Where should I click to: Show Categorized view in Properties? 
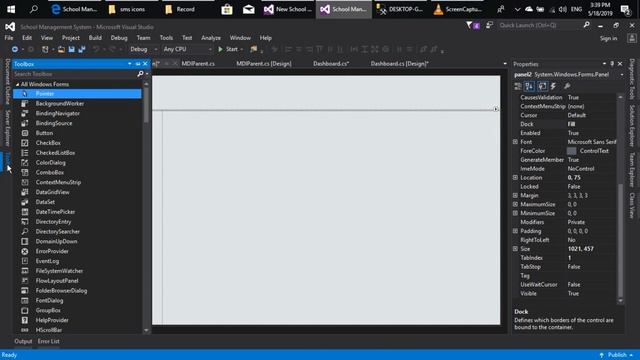pos(518,86)
